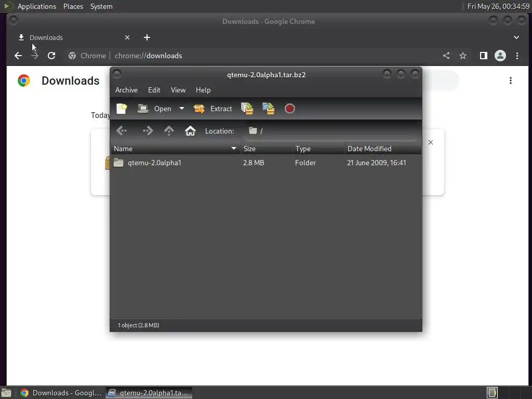Close the Downloads Chrome tab
This screenshot has height=399, width=532.
[127, 37]
